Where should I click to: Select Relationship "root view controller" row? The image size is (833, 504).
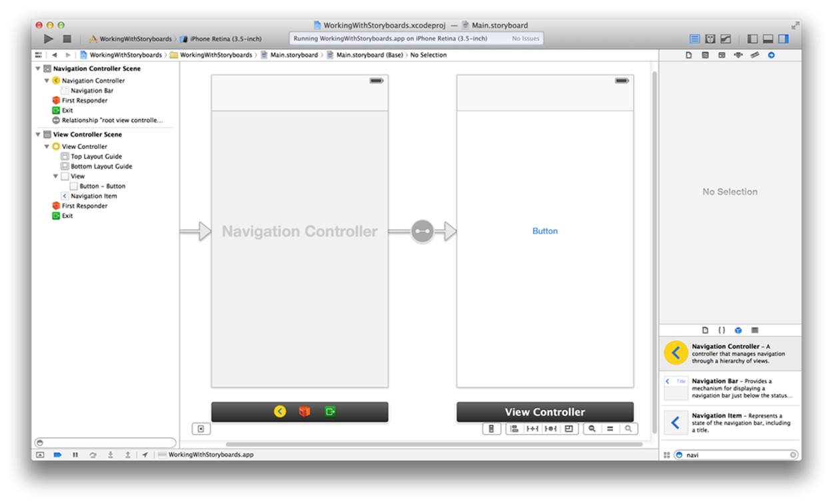tap(107, 121)
